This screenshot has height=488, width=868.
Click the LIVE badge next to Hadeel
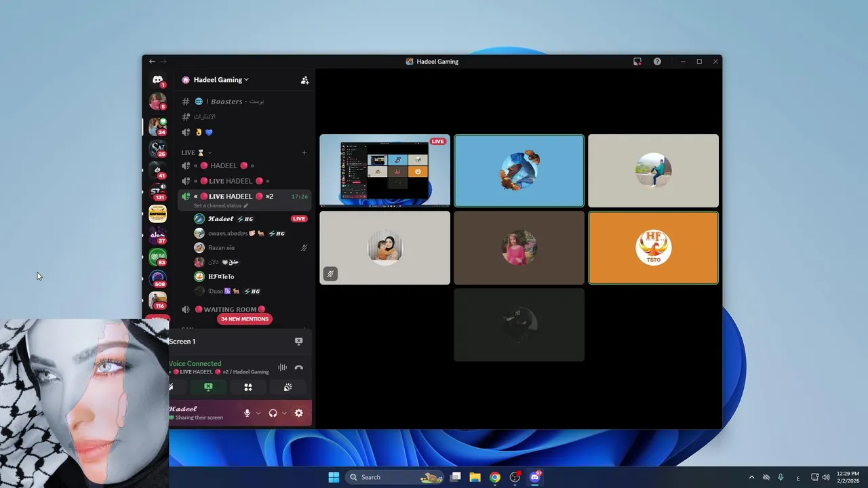(298, 219)
